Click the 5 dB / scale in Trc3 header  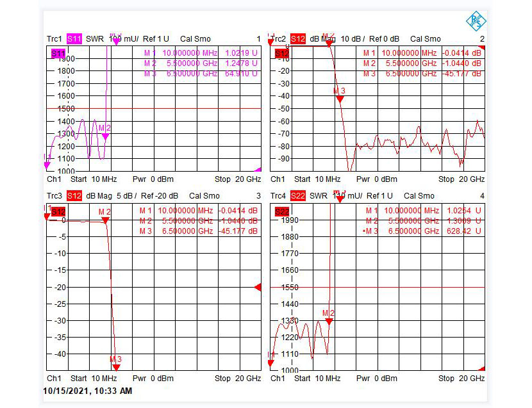(126, 196)
